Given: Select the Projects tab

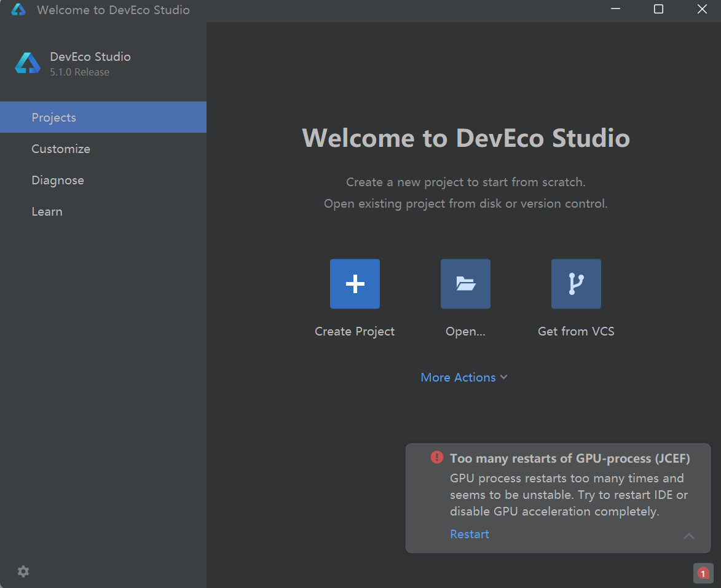Looking at the screenshot, I should [103, 117].
